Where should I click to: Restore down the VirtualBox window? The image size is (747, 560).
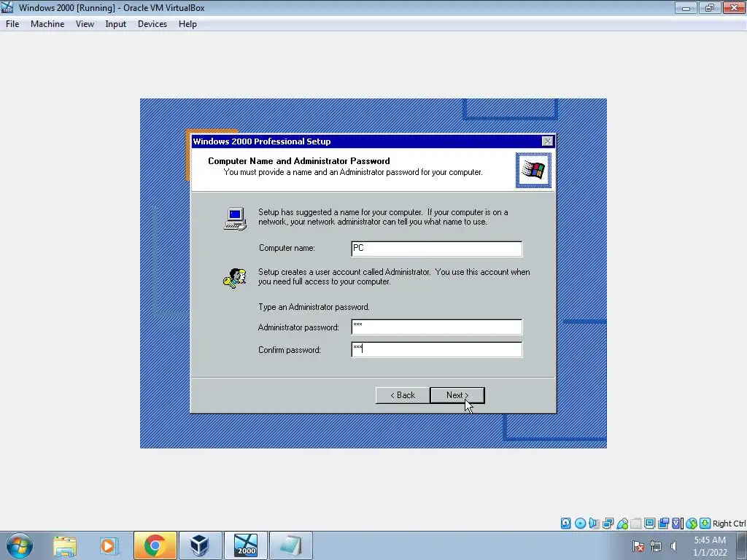[710, 7]
